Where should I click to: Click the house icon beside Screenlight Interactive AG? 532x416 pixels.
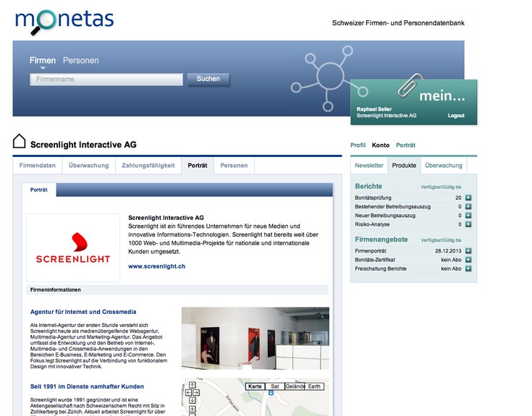pos(20,142)
